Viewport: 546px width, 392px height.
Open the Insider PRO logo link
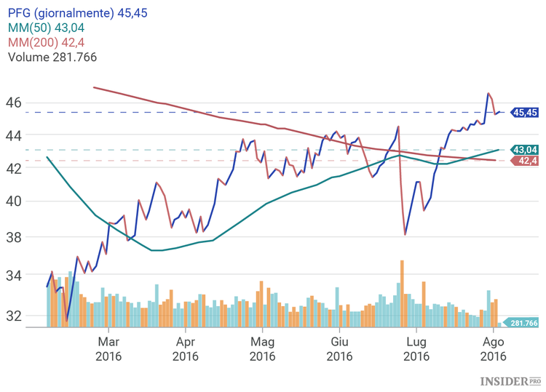[x=510, y=380]
